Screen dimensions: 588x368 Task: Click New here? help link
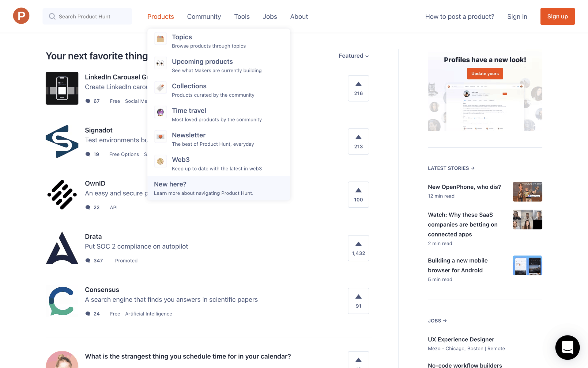point(219,188)
